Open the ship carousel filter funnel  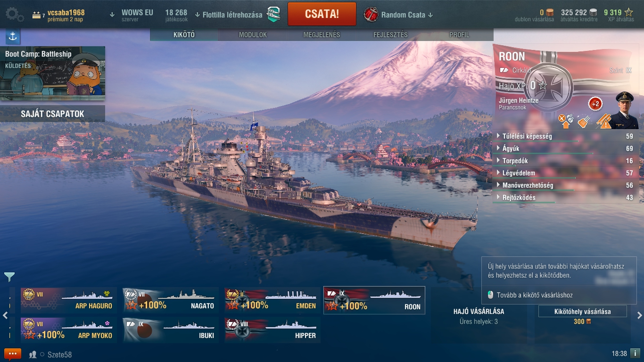coord(9,277)
